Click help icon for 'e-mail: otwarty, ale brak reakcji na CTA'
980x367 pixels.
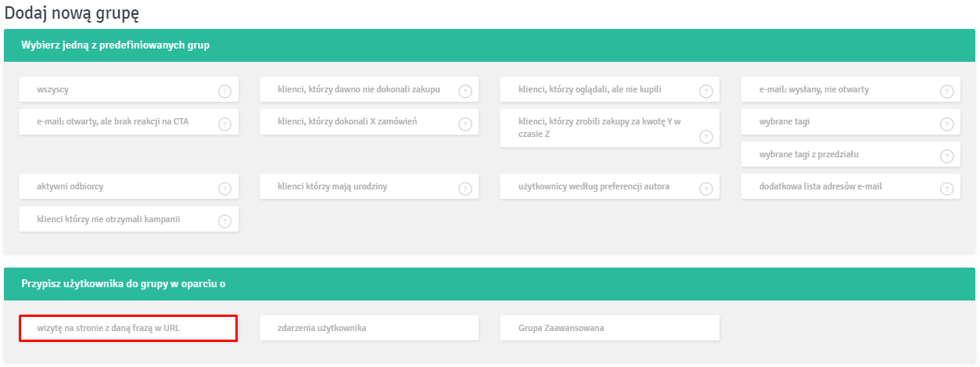224,124
